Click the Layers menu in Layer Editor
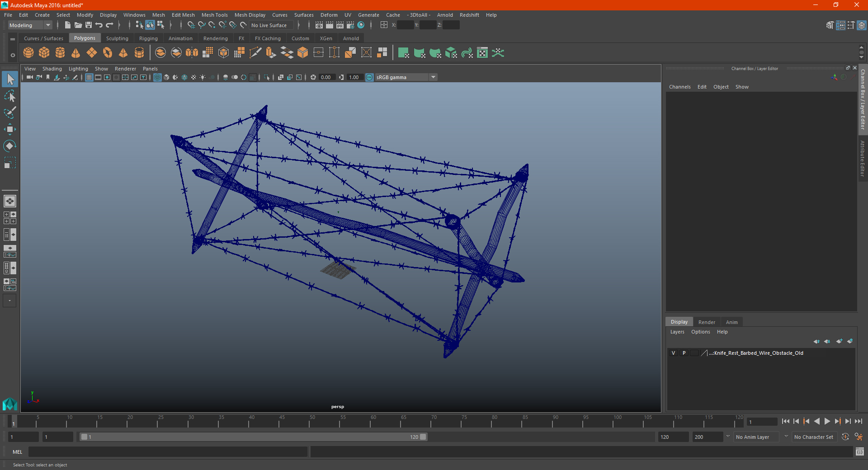The height and width of the screenshot is (470, 868). tap(677, 332)
